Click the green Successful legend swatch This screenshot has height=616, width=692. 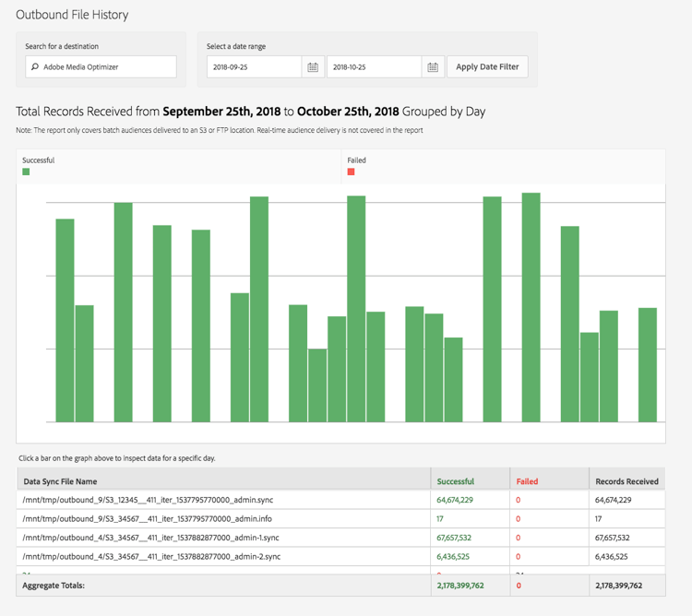click(x=26, y=172)
